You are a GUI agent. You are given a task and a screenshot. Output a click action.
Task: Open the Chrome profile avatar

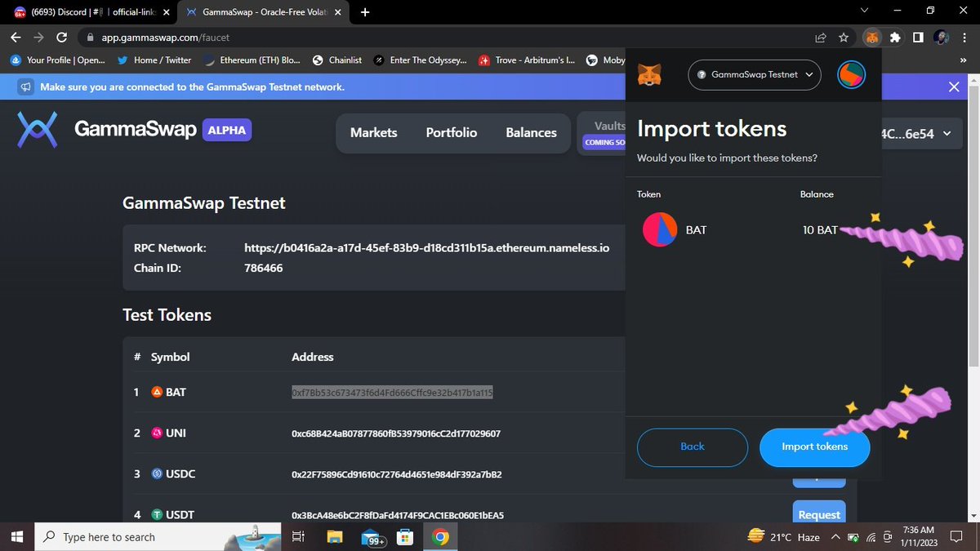[942, 38]
